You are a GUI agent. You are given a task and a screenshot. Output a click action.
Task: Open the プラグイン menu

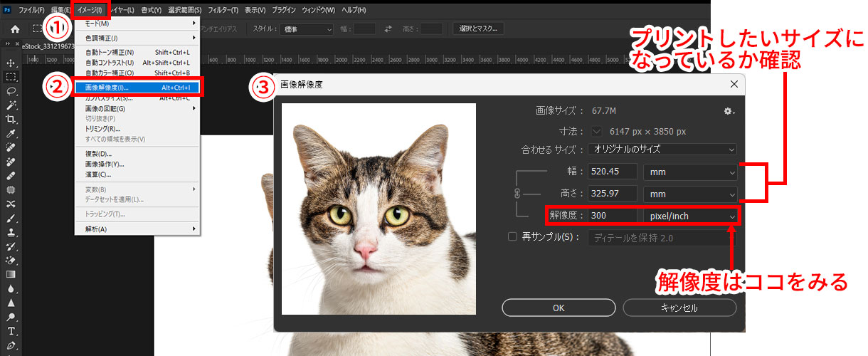(285, 10)
